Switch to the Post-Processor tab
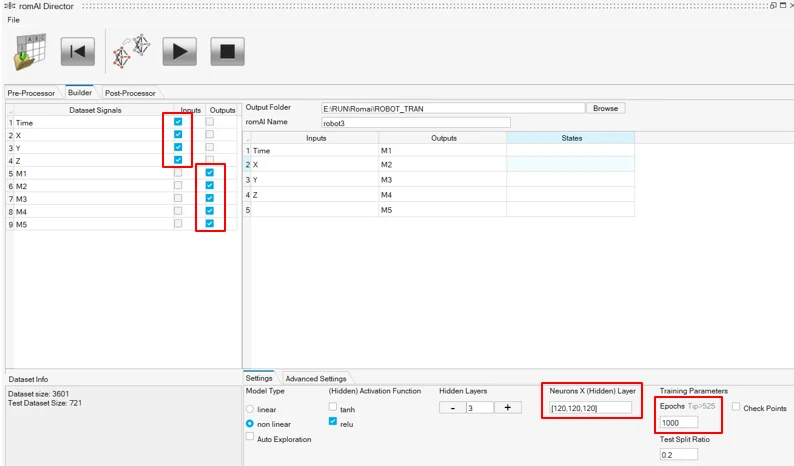The image size is (794, 466). [x=130, y=93]
